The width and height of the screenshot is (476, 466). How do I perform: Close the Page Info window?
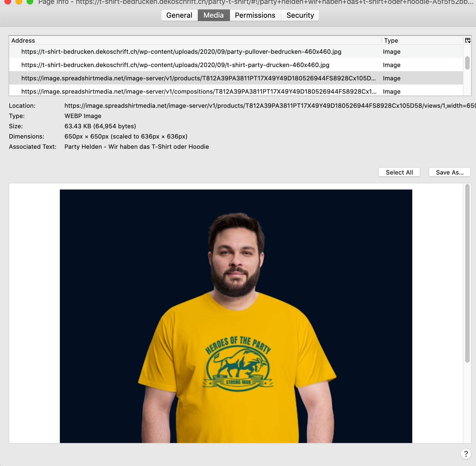[8, 2]
